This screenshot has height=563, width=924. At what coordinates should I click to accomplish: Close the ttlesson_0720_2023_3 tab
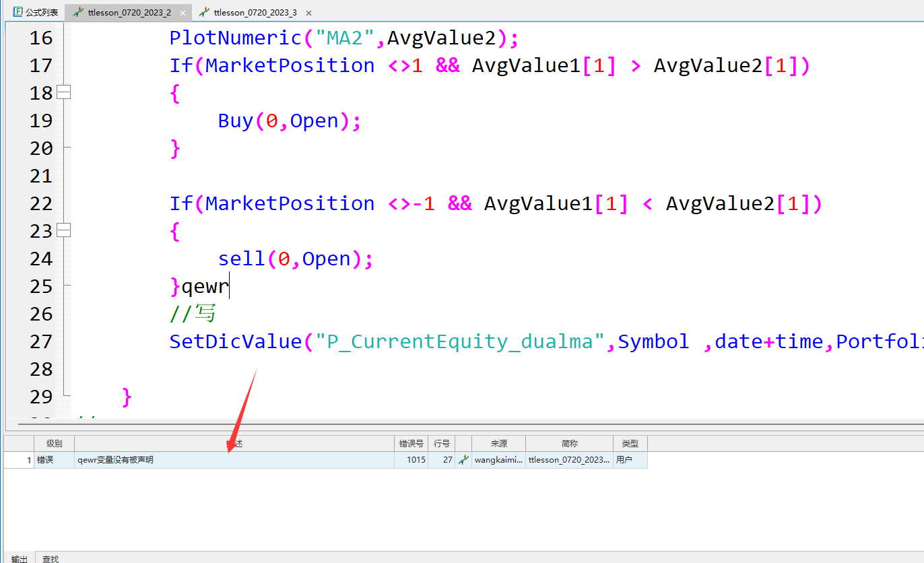pos(308,13)
